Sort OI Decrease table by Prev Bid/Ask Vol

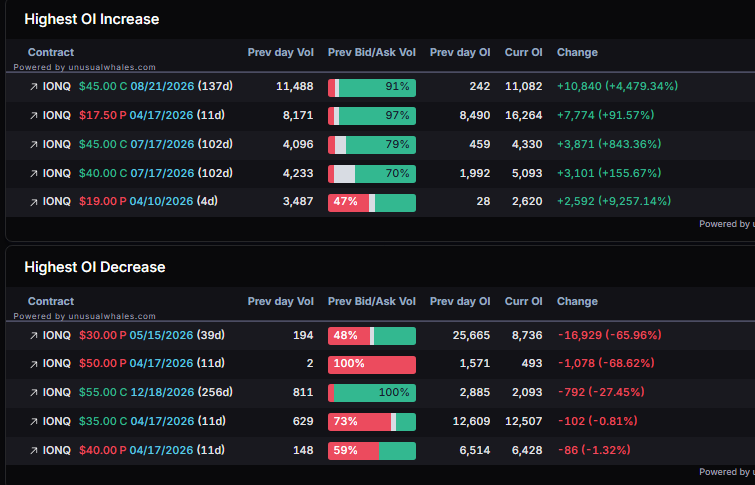click(372, 301)
